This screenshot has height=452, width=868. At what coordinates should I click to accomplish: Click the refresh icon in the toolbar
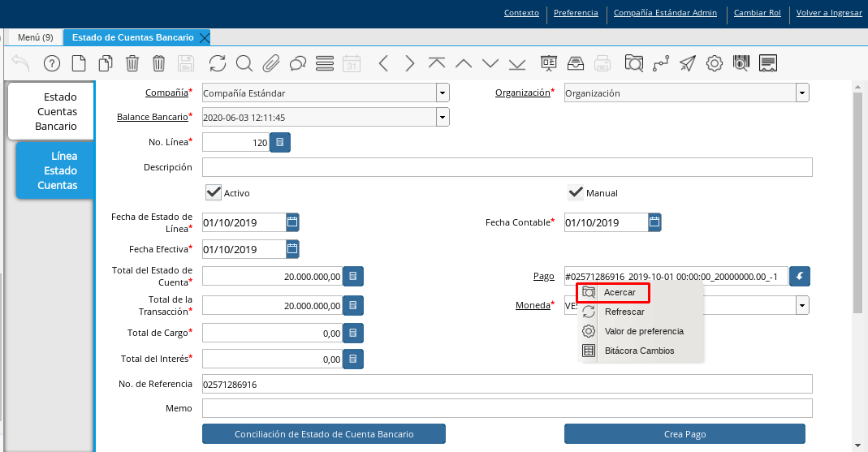coord(218,63)
